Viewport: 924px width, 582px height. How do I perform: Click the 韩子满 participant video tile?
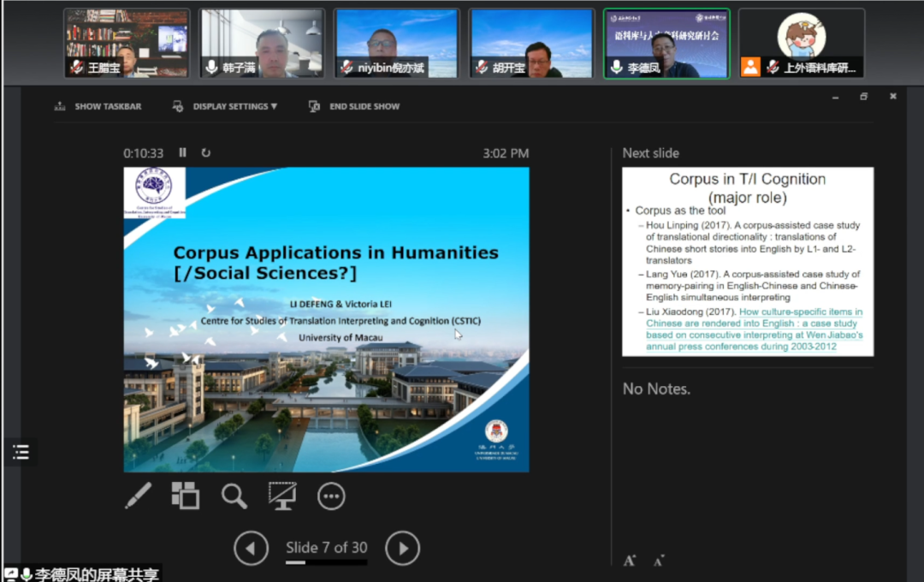[x=263, y=44]
